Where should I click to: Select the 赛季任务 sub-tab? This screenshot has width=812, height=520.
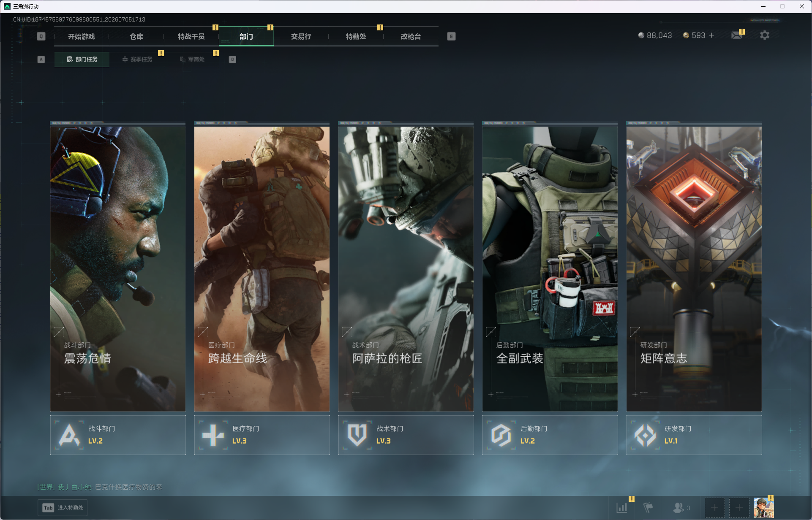point(137,60)
